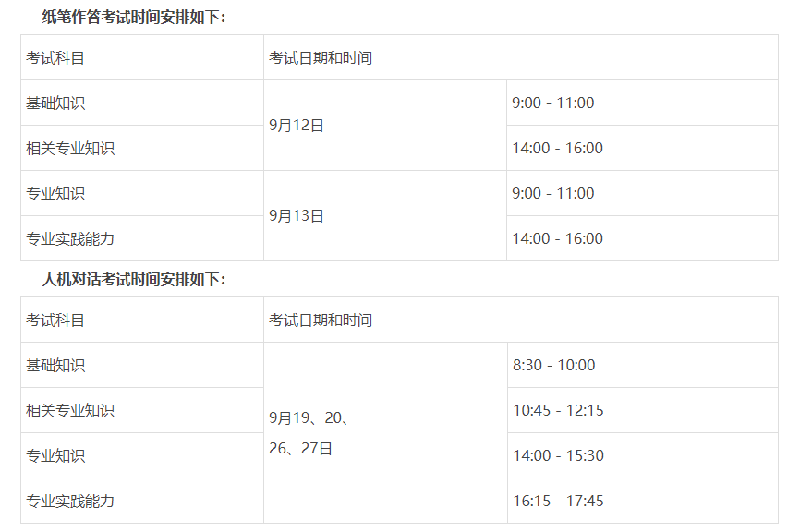This screenshot has height=532, width=800.
Task: Click the 10:45 - 12:15 time cell
Action: [x=643, y=411]
